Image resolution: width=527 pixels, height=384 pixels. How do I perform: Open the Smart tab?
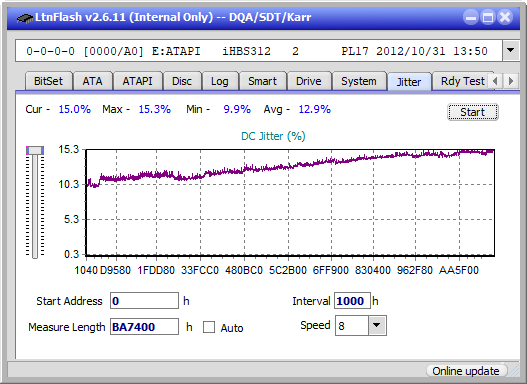pos(262,81)
